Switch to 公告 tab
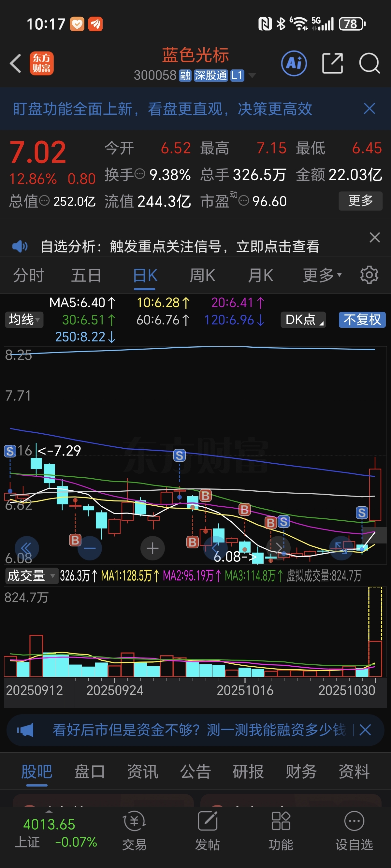The height and width of the screenshot is (868, 391). tap(195, 771)
